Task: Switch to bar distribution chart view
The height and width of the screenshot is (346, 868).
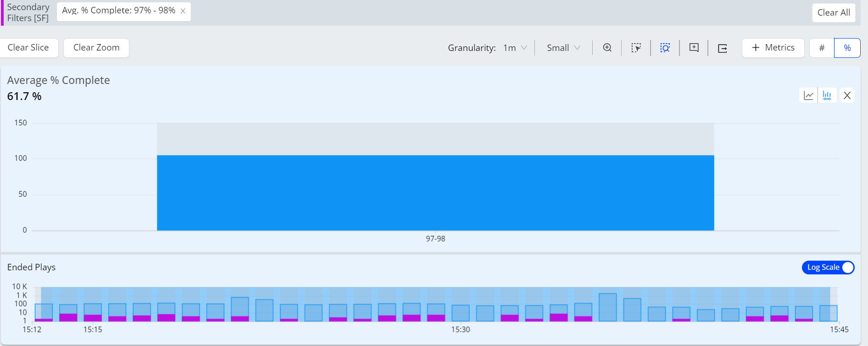Action: (x=827, y=95)
